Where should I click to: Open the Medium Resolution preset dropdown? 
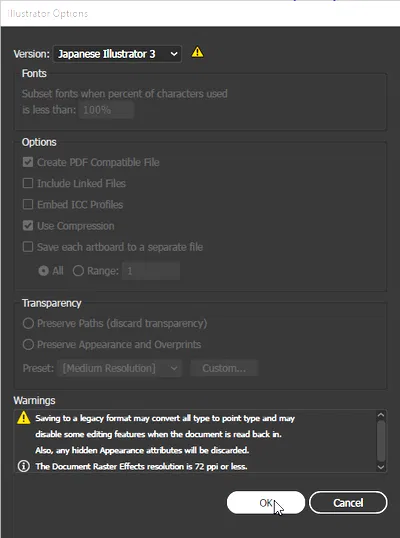click(120, 368)
